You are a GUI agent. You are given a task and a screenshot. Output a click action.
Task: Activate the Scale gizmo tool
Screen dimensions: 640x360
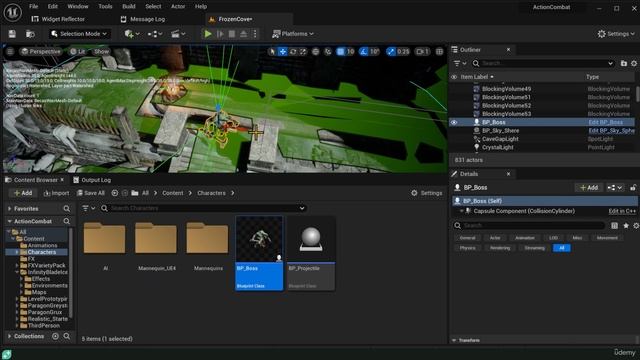pos(303,51)
